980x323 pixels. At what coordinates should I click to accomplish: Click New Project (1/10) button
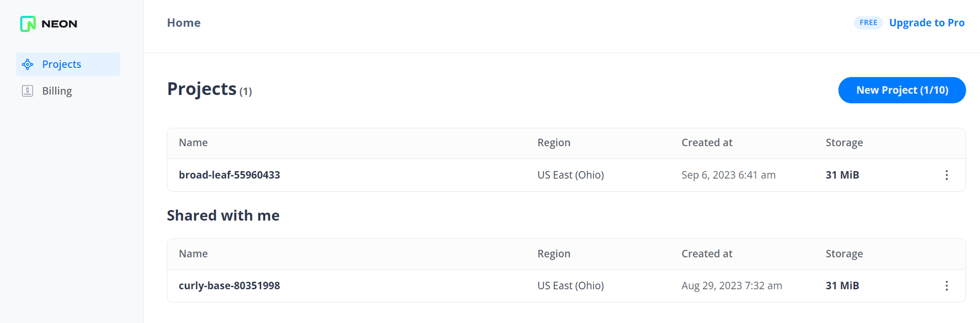pyautogui.click(x=902, y=90)
